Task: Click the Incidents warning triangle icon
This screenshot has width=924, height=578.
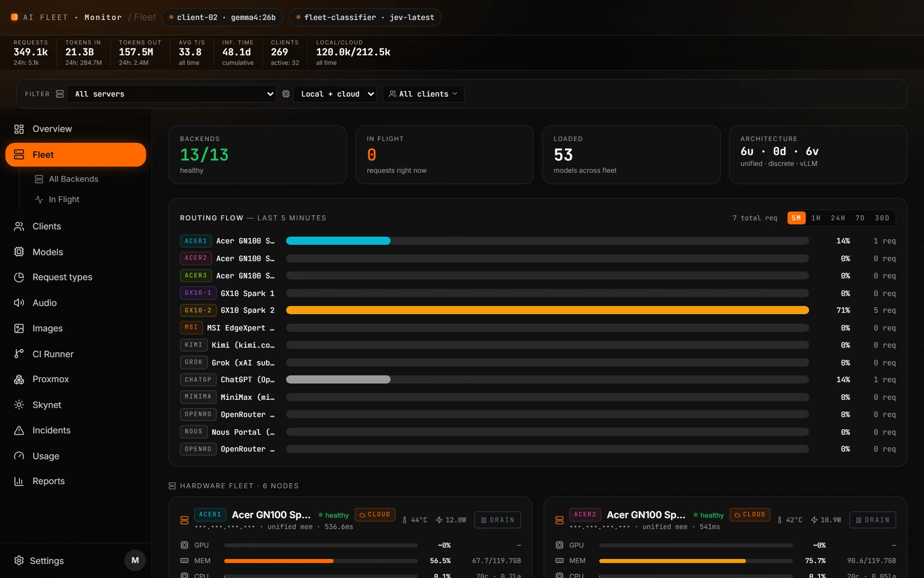Action: coord(19,430)
